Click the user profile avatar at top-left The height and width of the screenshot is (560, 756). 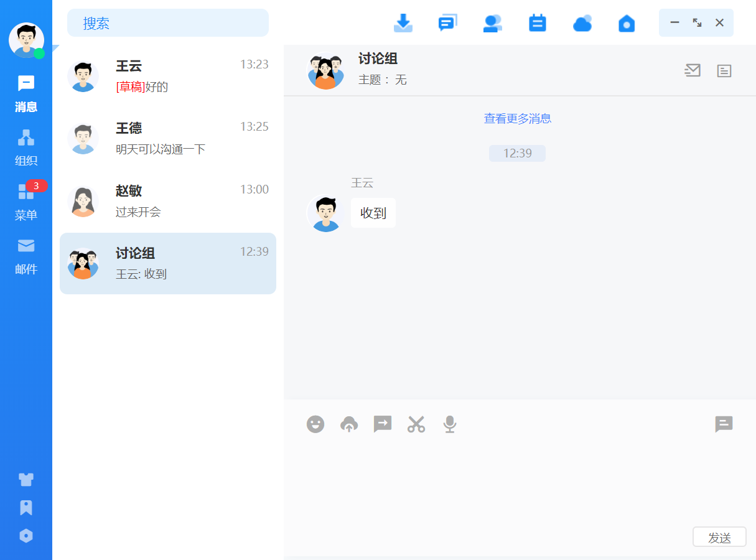(x=26, y=40)
